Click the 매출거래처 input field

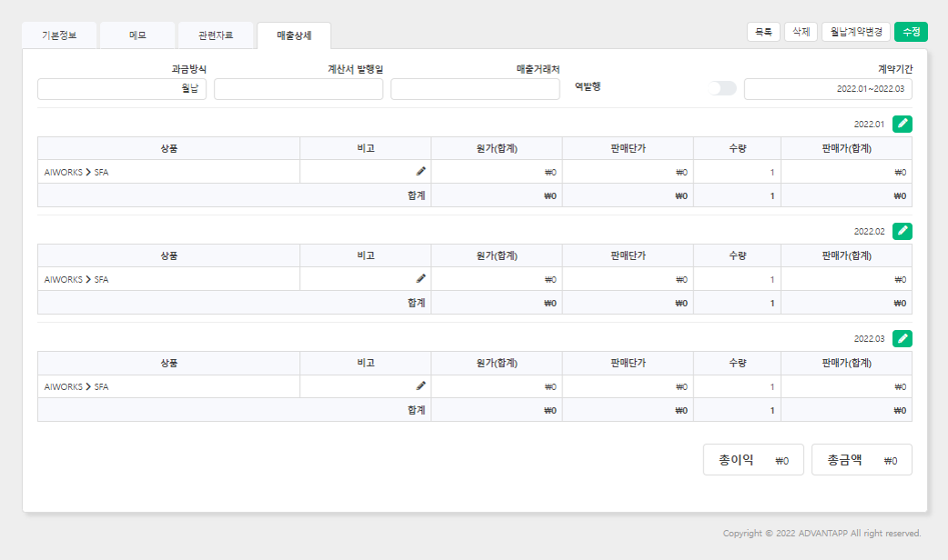pyautogui.click(x=475, y=89)
